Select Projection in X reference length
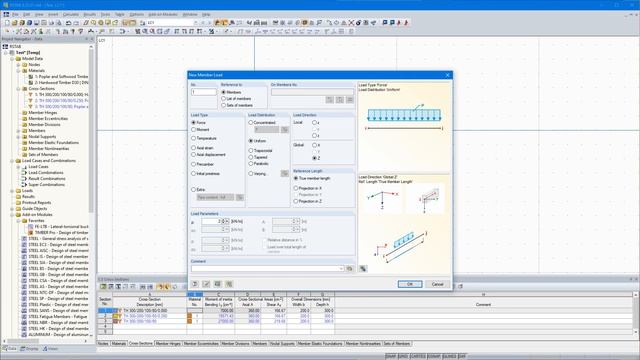The height and width of the screenshot is (360, 640). click(x=296, y=188)
